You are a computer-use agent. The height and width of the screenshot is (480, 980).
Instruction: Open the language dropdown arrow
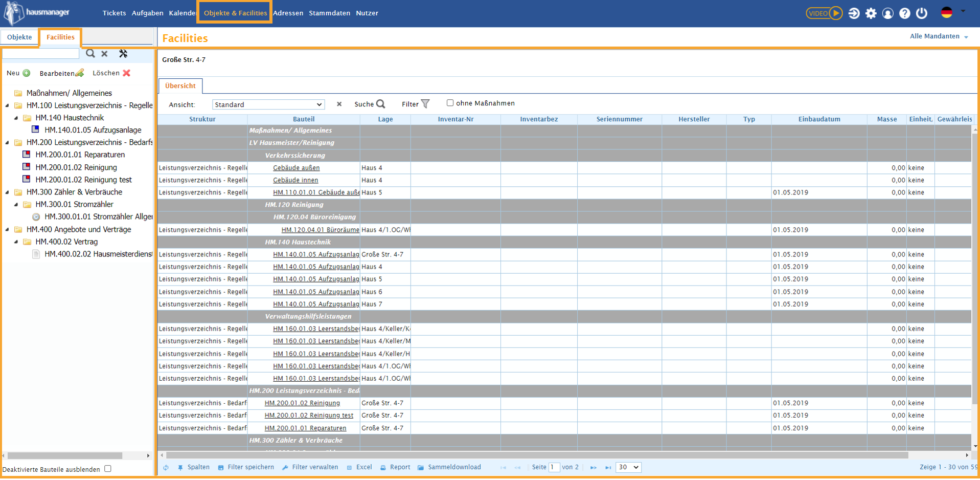(963, 11)
